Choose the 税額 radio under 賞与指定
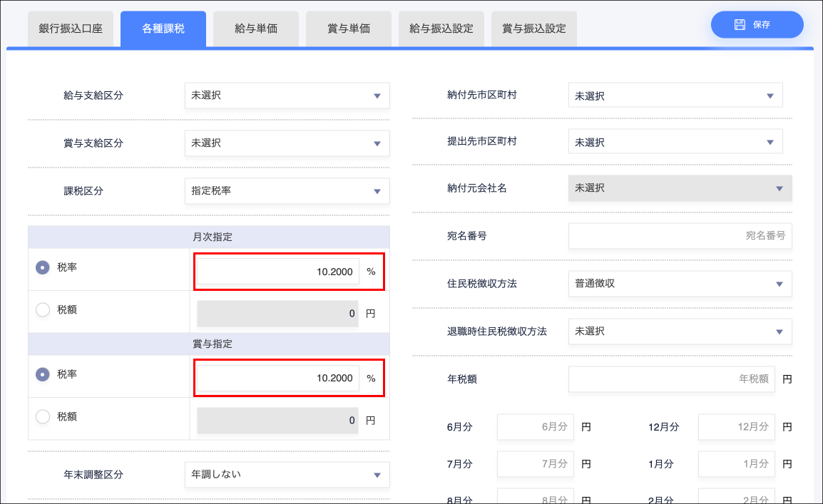Image resolution: width=823 pixels, height=504 pixels. (43, 417)
